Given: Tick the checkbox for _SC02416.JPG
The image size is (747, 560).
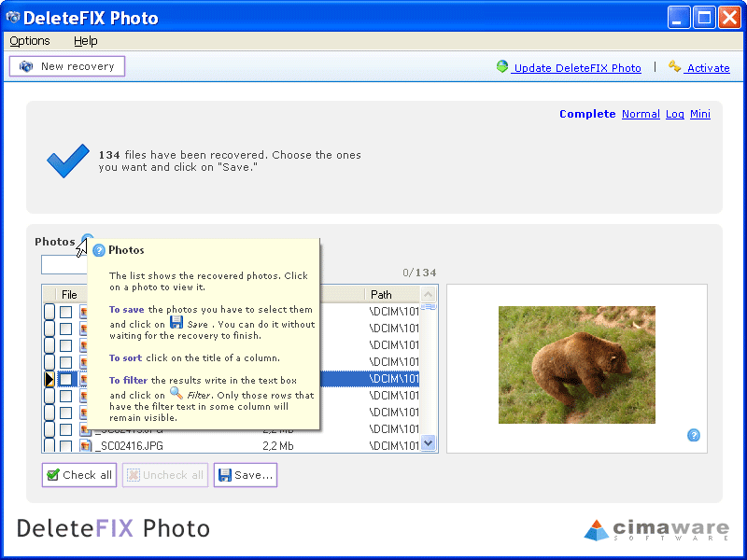Looking at the screenshot, I should [65, 446].
